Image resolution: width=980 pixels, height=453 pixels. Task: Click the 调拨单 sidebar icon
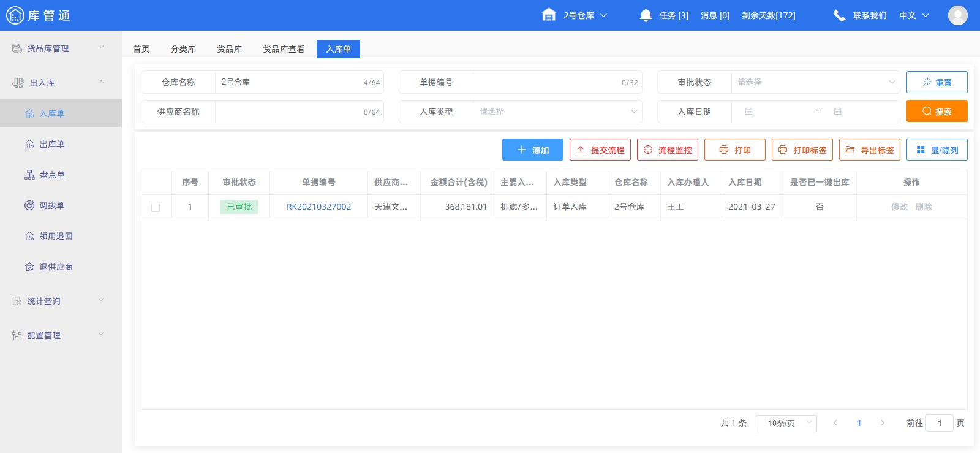(x=29, y=205)
